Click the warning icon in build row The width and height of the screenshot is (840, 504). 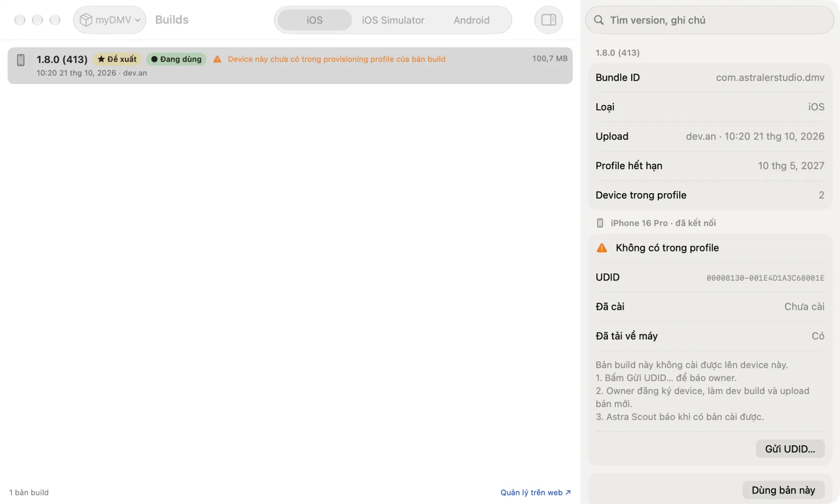pos(217,59)
